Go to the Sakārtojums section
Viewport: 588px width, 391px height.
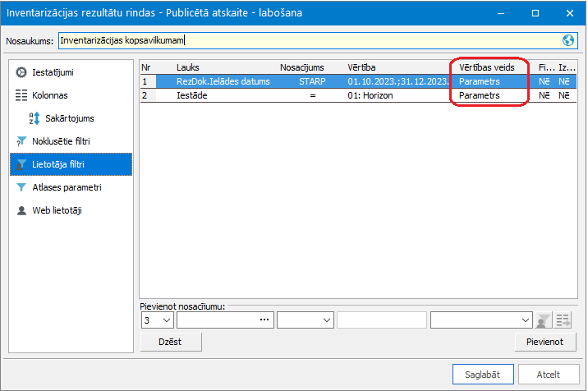71,118
